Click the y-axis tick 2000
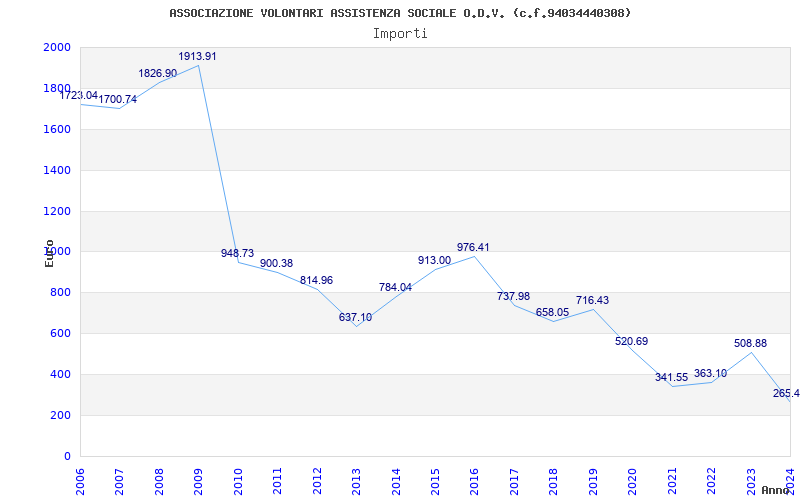Image resolution: width=800 pixels, height=500 pixels. tap(57, 47)
